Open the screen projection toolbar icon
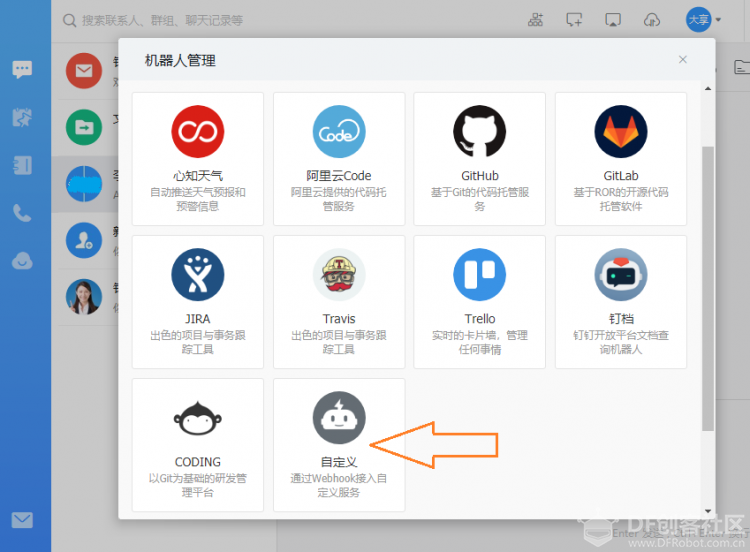The height and width of the screenshot is (552, 750). (x=613, y=20)
